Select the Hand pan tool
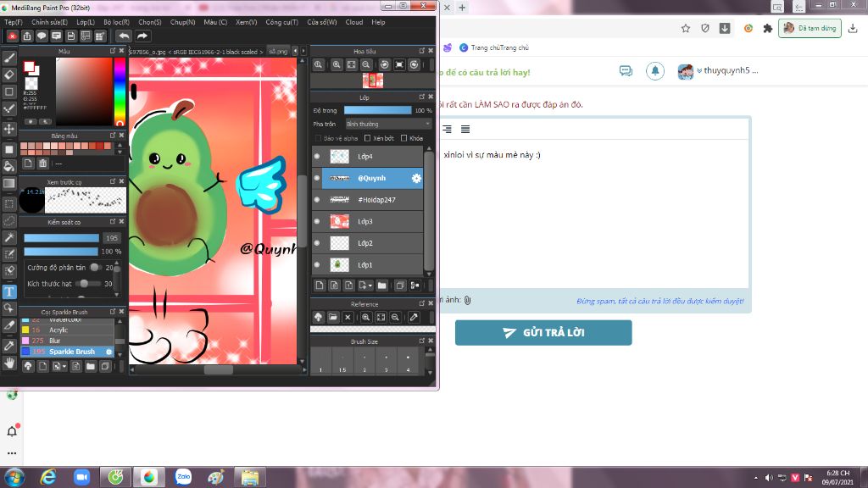Viewport: 868px width, 488px height. (x=9, y=363)
